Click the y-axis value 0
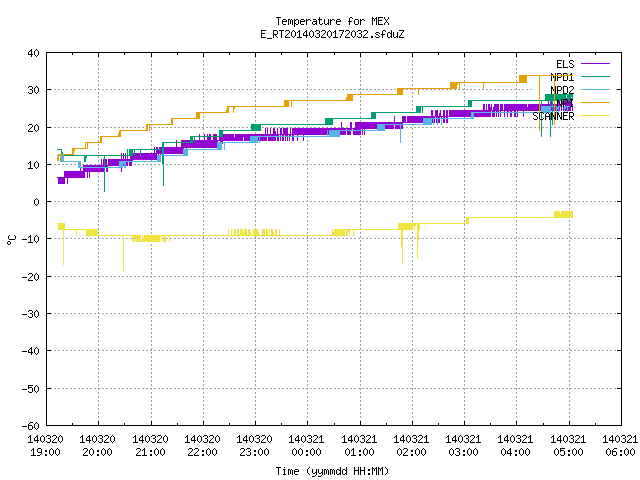The width and height of the screenshot is (640, 480). [37, 202]
